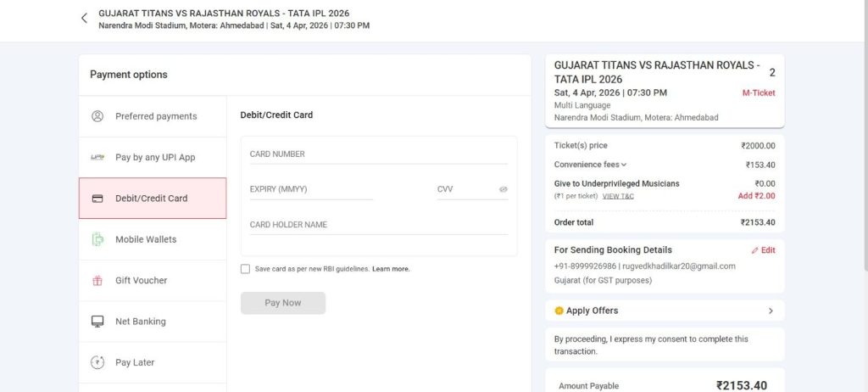Focus the Card Number input field

pos(378,154)
